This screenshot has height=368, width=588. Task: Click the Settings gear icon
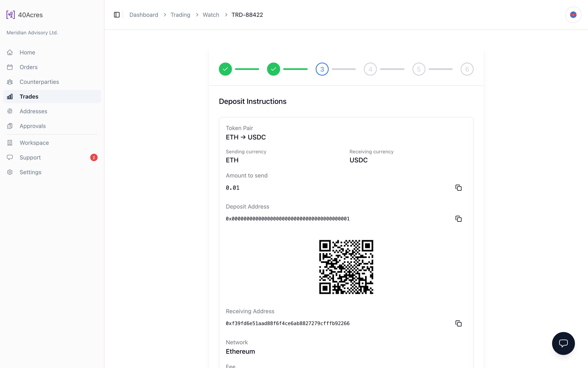click(x=10, y=172)
